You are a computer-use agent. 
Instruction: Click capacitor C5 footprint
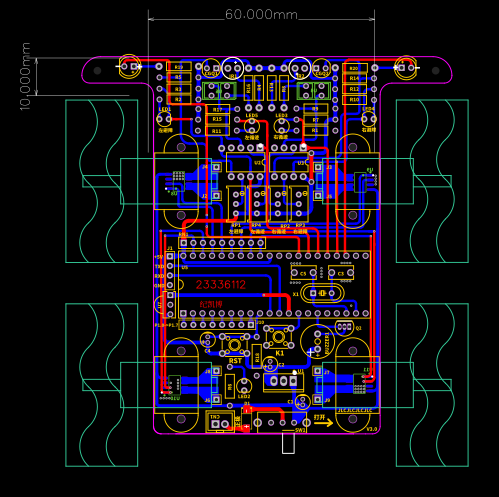click(x=304, y=273)
